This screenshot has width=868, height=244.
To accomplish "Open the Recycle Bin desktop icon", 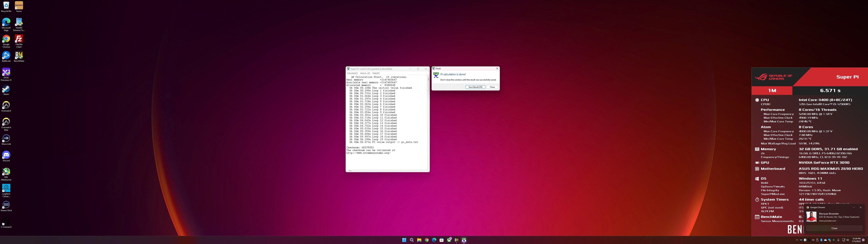I will point(6,7).
